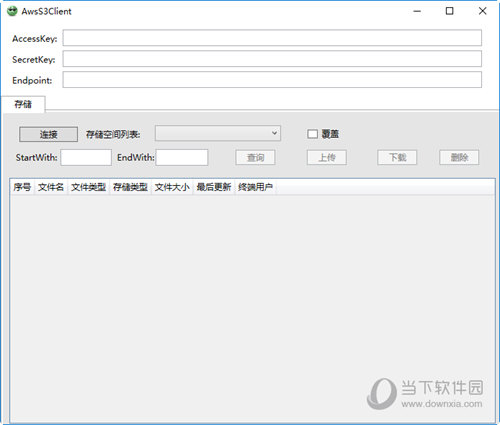The height and width of the screenshot is (425, 500).
Task: Maximize the AwsS3Client window
Action: pyautogui.click(x=449, y=11)
